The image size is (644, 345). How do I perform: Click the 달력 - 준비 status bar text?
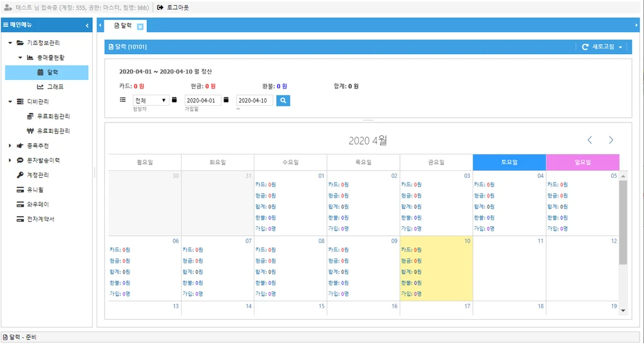point(23,337)
